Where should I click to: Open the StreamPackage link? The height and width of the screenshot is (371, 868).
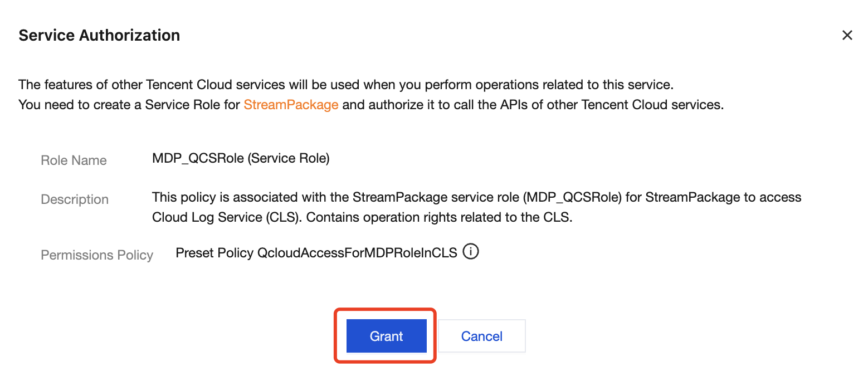pyautogui.click(x=291, y=105)
